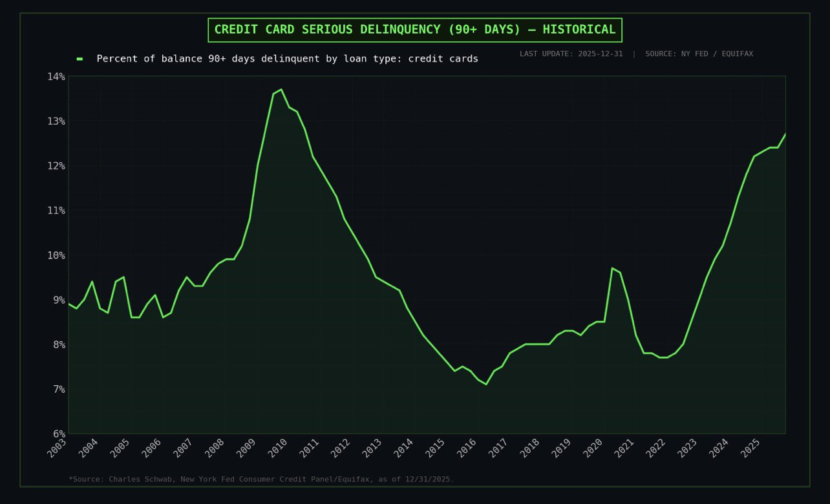Screen dimensions: 830x504
Task: Click the 12% y-axis label
Action: point(56,165)
